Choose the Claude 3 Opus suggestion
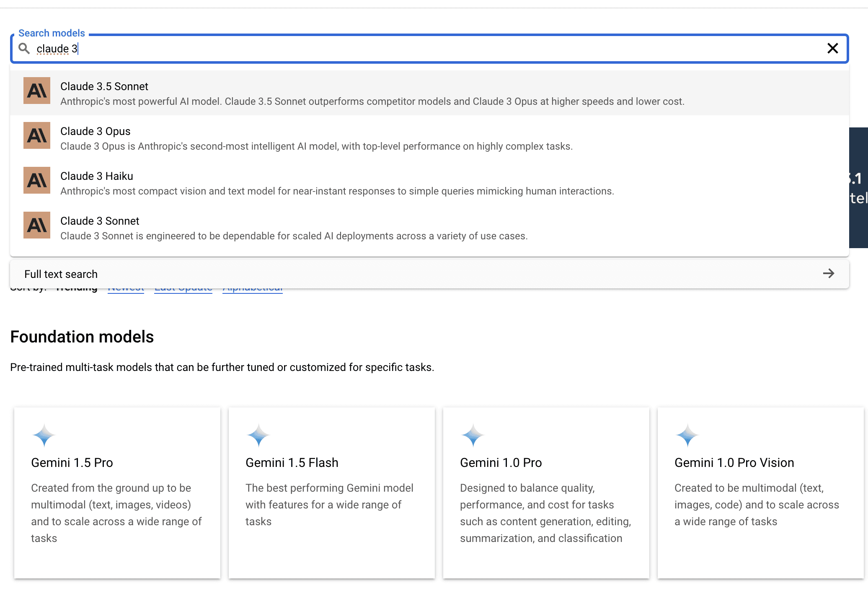The image size is (868, 591). (429, 138)
